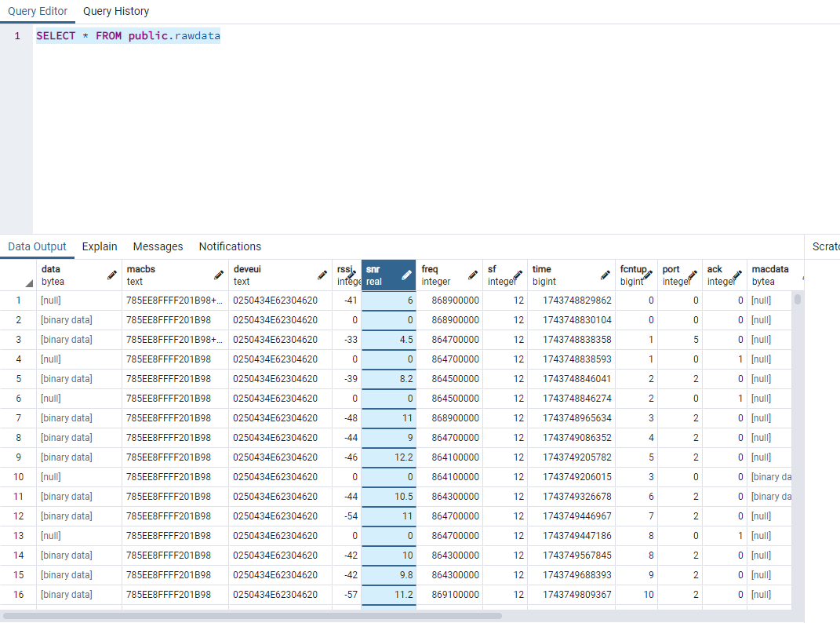Click the edit pencil icon in freq column header

(x=472, y=275)
